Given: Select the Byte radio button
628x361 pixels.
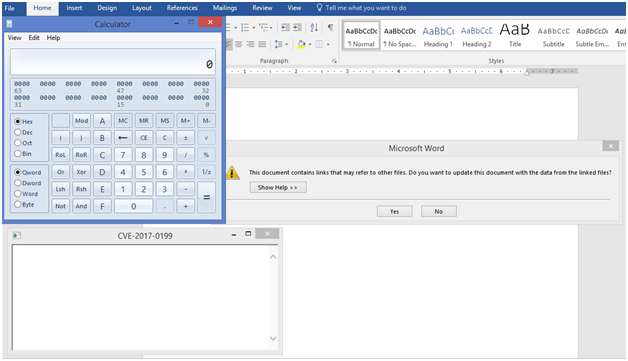Looking at the screenshot, I should (x=18, y=204).
